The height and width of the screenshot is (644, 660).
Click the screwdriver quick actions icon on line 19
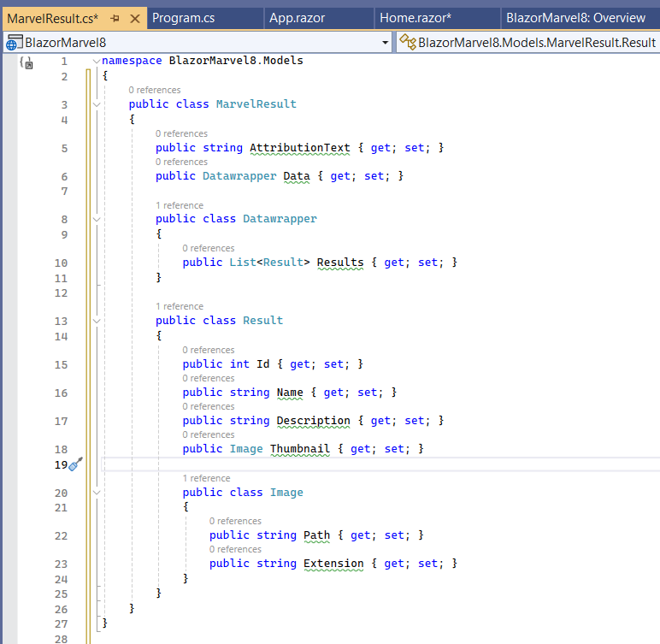point(76,464)
